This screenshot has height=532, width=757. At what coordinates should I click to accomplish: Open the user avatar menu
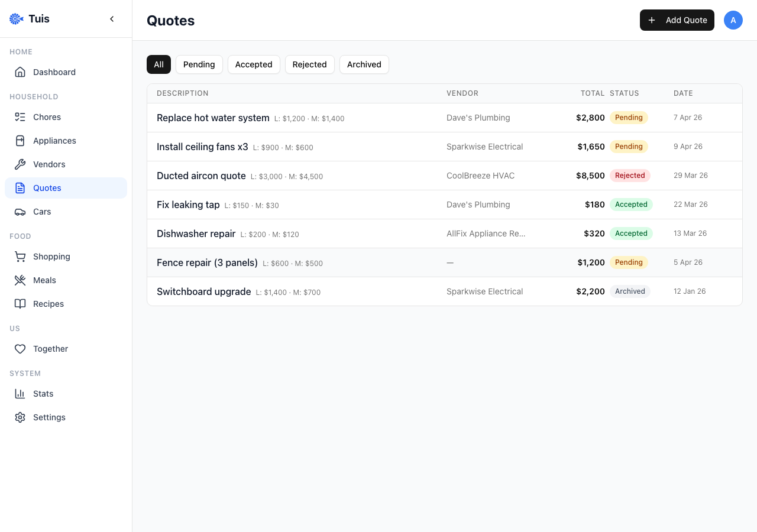click(x=733, y=20)
